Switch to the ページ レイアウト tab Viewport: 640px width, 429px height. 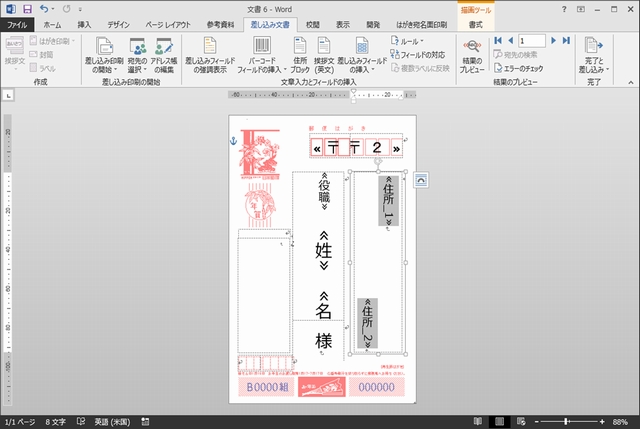coord(168,25)
